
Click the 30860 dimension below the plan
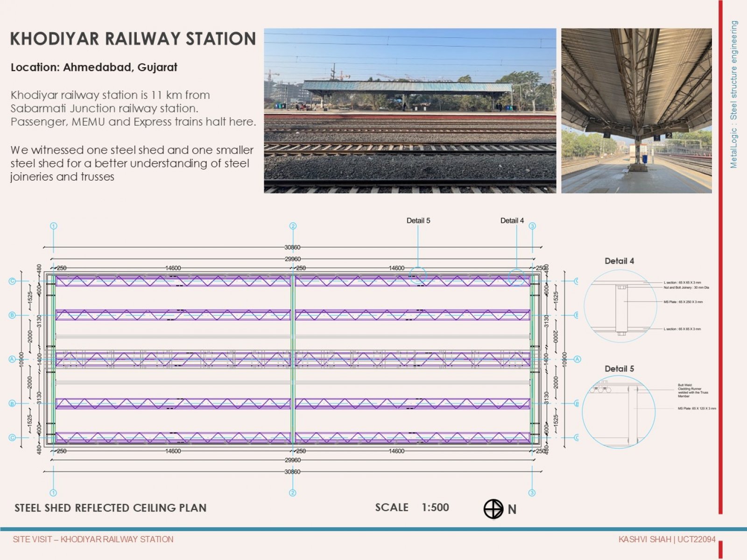293,472
